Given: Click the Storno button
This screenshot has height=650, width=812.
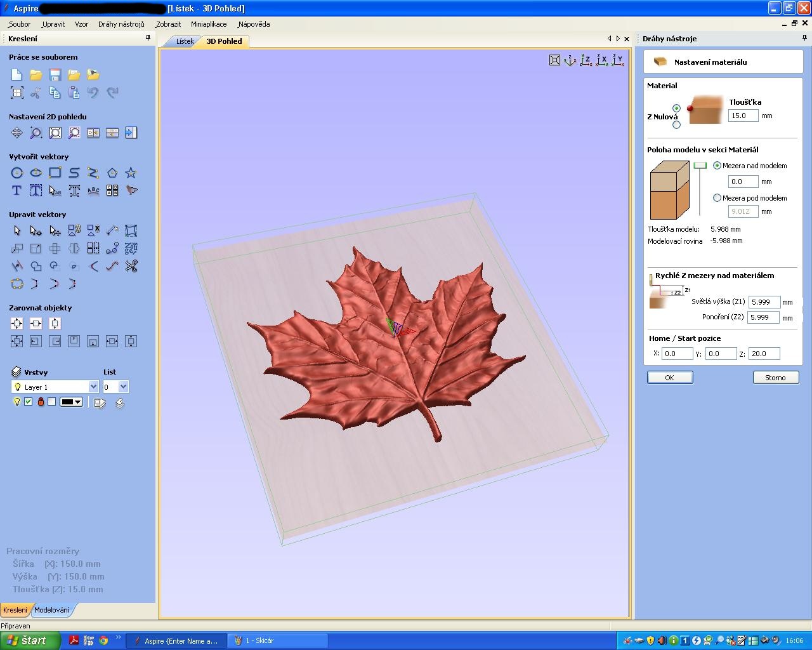Looking at the screenshot, I should point(775,378).
